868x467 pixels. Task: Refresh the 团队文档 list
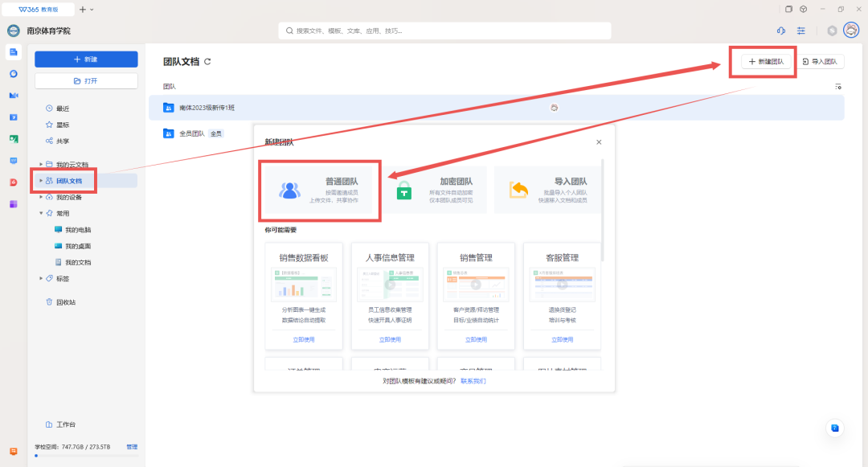point(207,61)
